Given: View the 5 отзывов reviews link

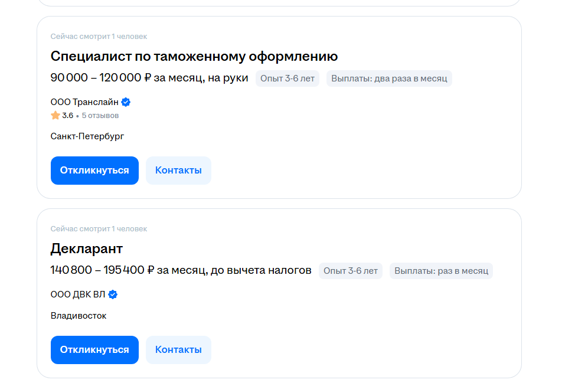Looking at the screenshot, I should point(100,116).
